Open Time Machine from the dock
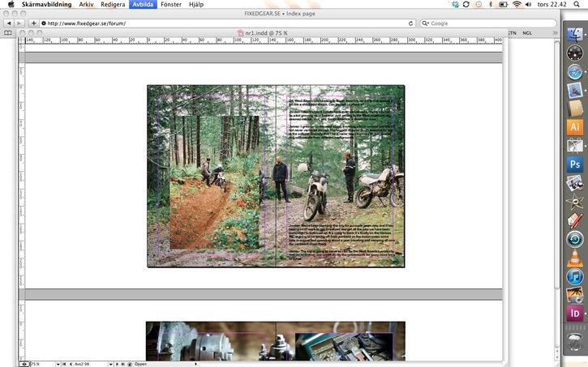This screenshot has width=588, height=367. [575, 239]
